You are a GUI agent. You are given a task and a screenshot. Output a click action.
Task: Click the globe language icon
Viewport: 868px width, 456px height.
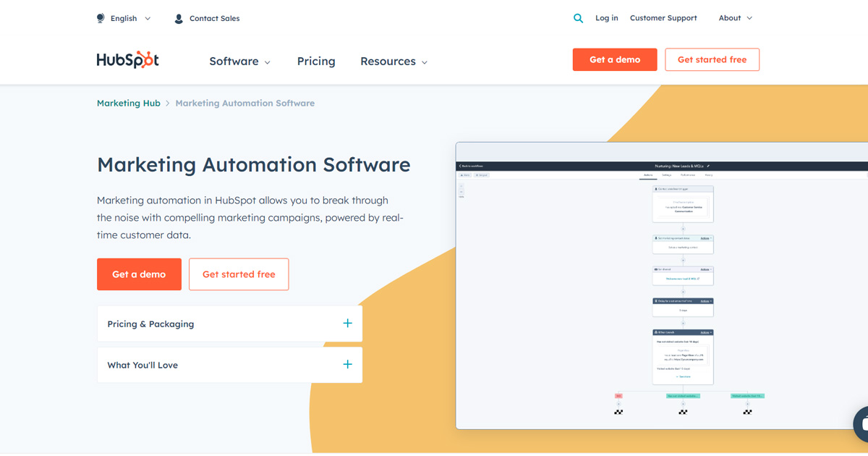[x=101, y=19]
